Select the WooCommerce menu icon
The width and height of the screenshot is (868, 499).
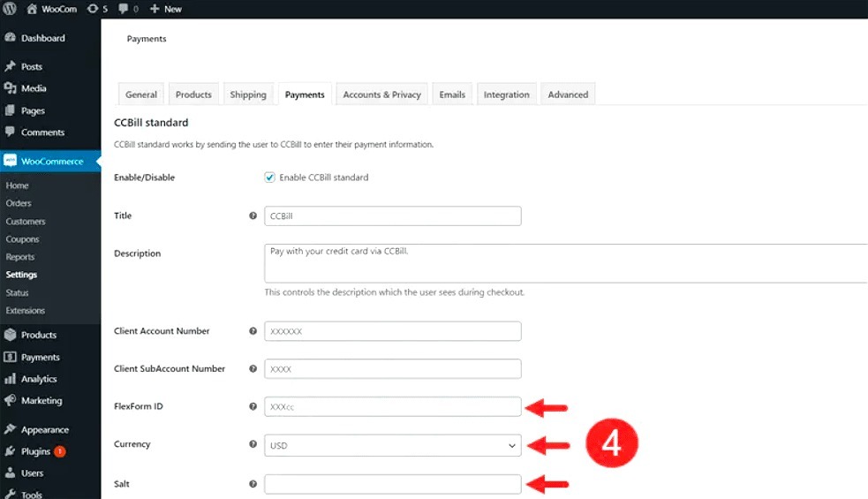click(10, 161)
